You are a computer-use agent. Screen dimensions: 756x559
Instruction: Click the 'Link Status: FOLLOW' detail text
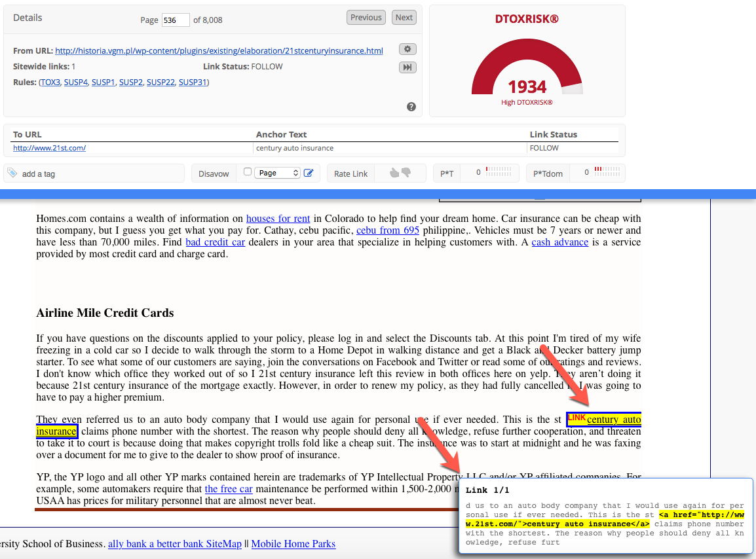243,67
